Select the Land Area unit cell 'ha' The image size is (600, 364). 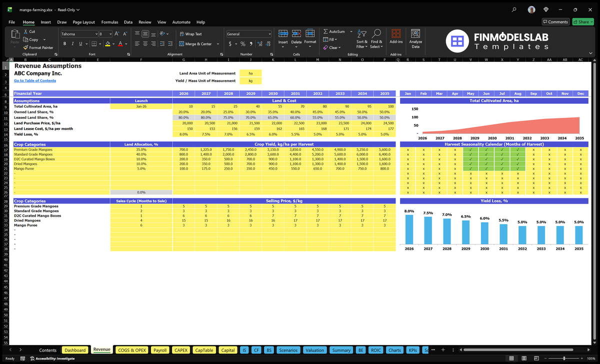click(x=250, y=73)
